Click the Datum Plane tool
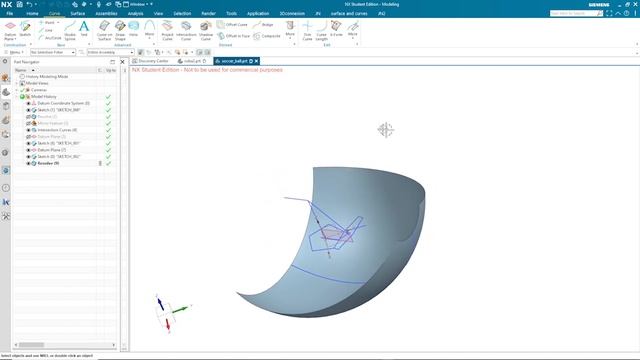This screenshot has width=640, height=360. tap(10, 30)
